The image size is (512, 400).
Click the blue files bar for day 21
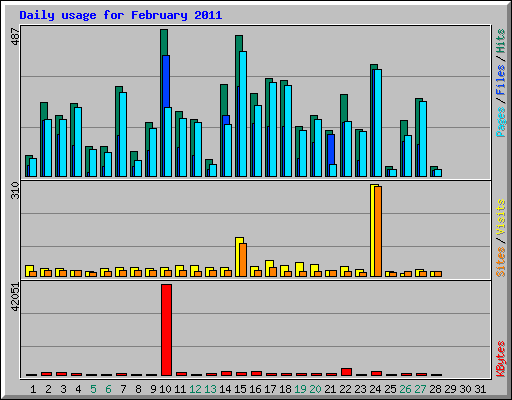(x=331, y=149)
